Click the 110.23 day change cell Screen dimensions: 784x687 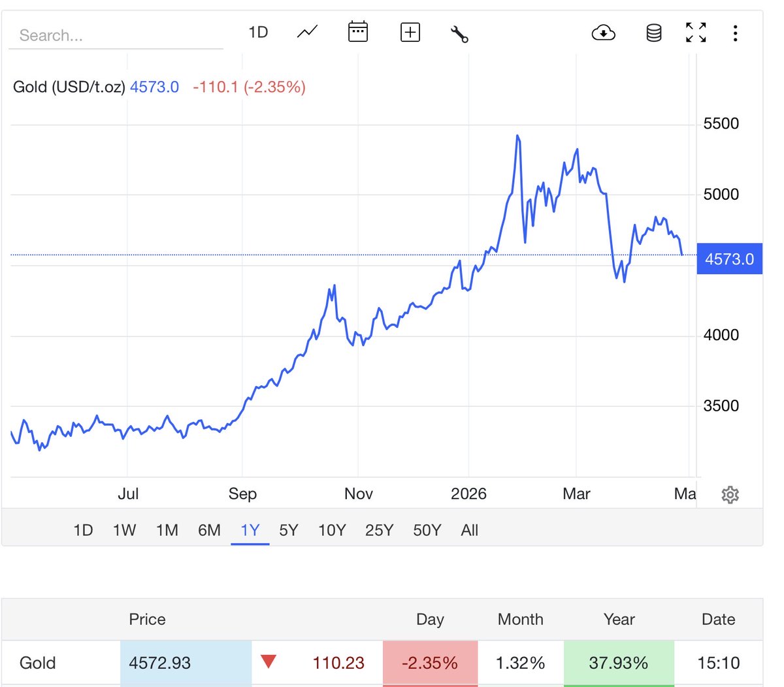(x=338, y=663)
